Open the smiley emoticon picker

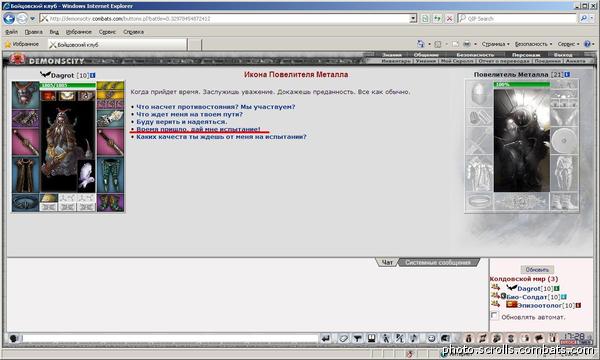tap(431, 339)
